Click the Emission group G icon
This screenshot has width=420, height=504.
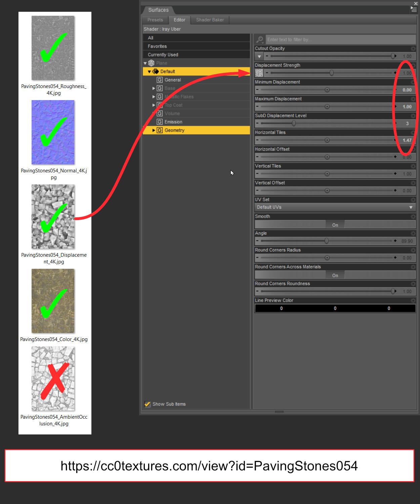(x=160, y=122)
